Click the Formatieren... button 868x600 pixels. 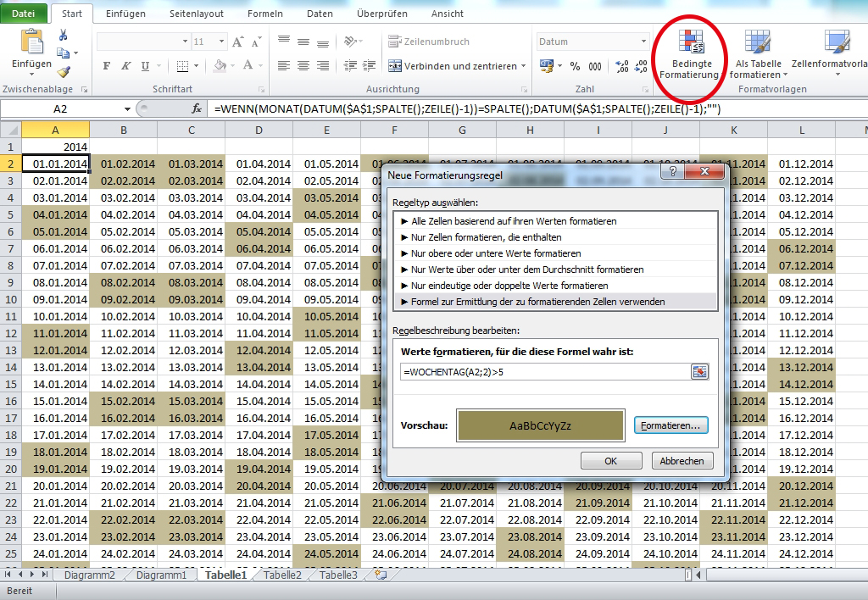(670, 425)
